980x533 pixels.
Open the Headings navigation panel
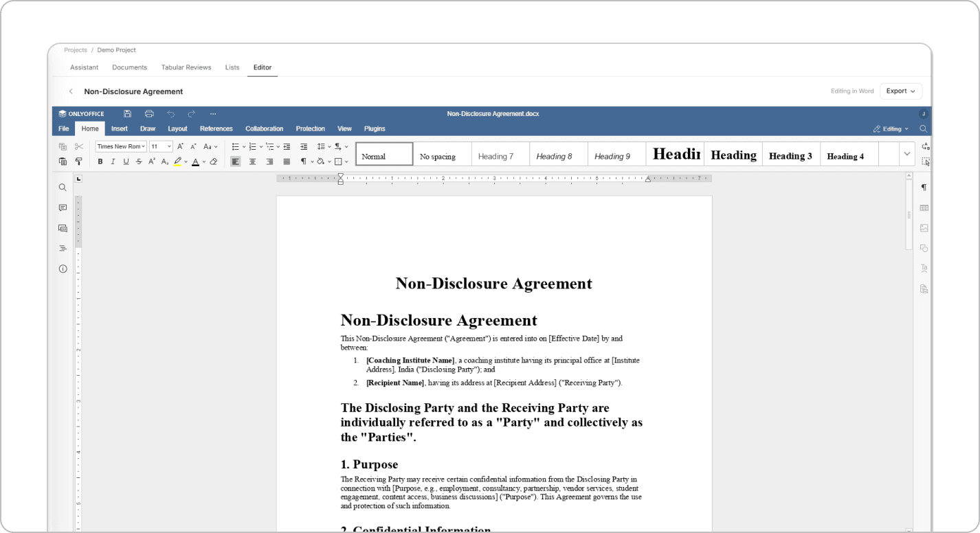click(63, 248)
